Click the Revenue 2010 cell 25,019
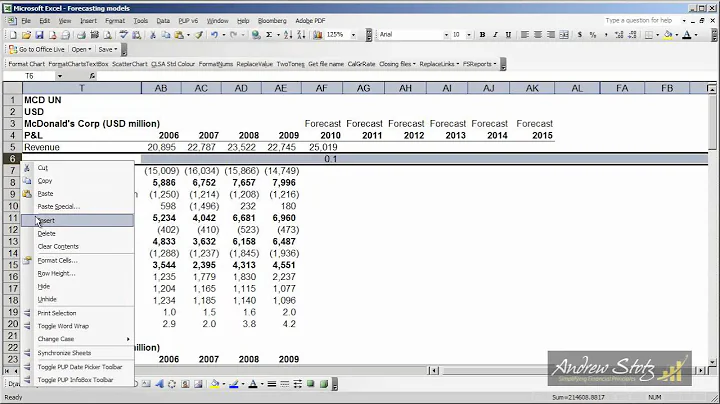 (x=323, y=147)
